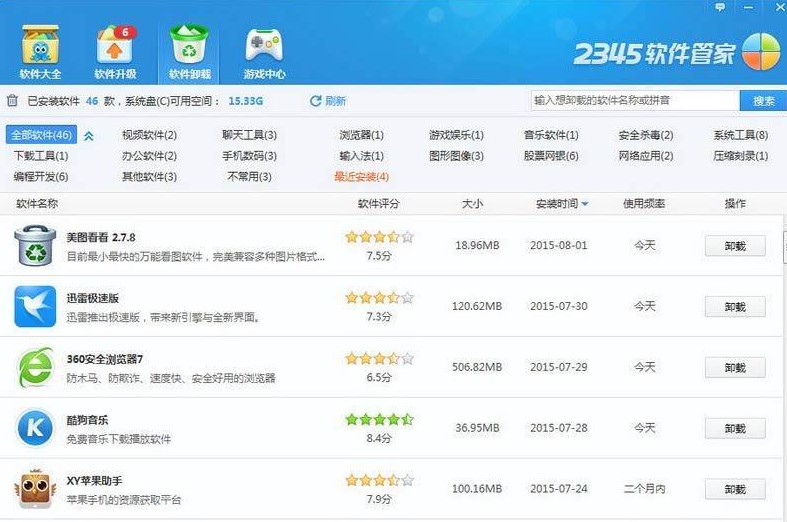Click the 刷新 refresh link
This screenshot has height=522, width=787.
point(335,101)
